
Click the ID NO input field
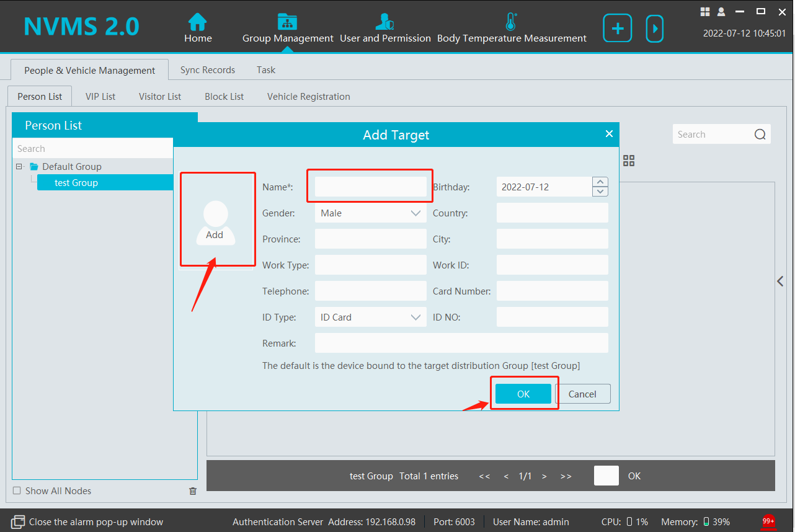pos(553,317)
